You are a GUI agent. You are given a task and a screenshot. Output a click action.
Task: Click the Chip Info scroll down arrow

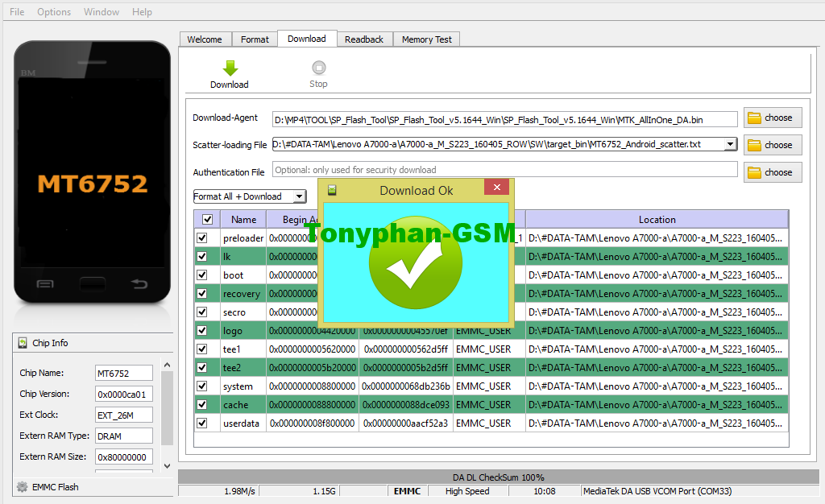coord(167,465)
